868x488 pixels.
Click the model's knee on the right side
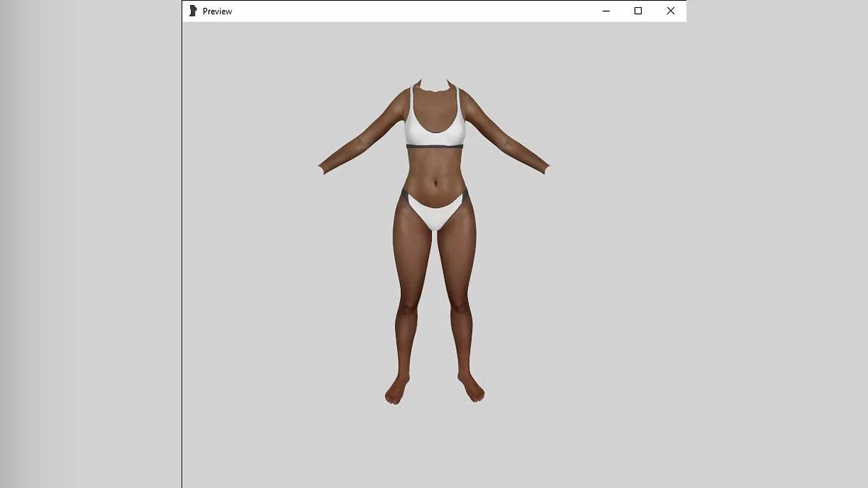(460, 304)
